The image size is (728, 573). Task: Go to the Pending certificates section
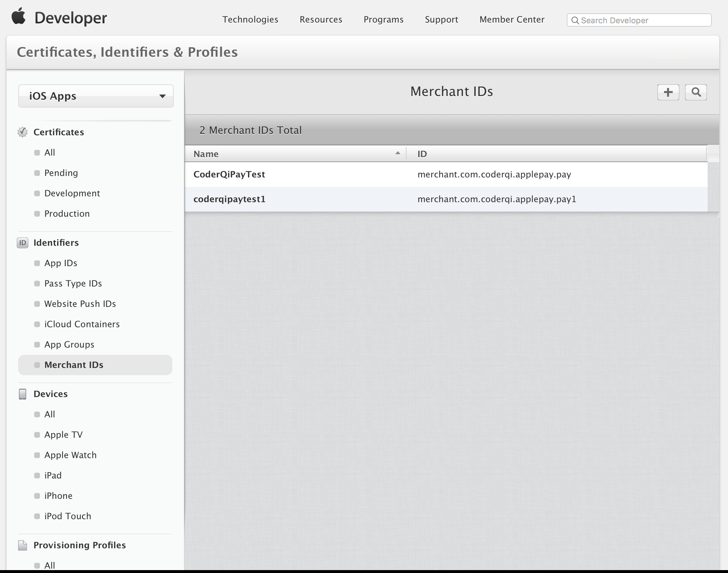pos(61,173)
